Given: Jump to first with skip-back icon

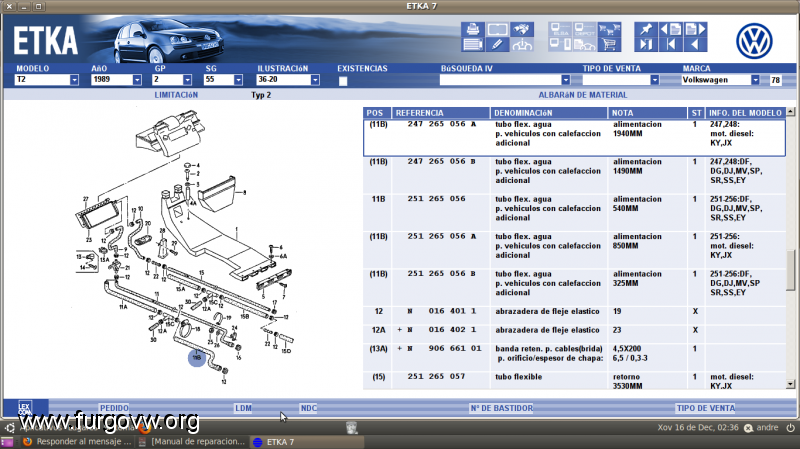Looking at the screenshot, I should click(x=670, y=44).
